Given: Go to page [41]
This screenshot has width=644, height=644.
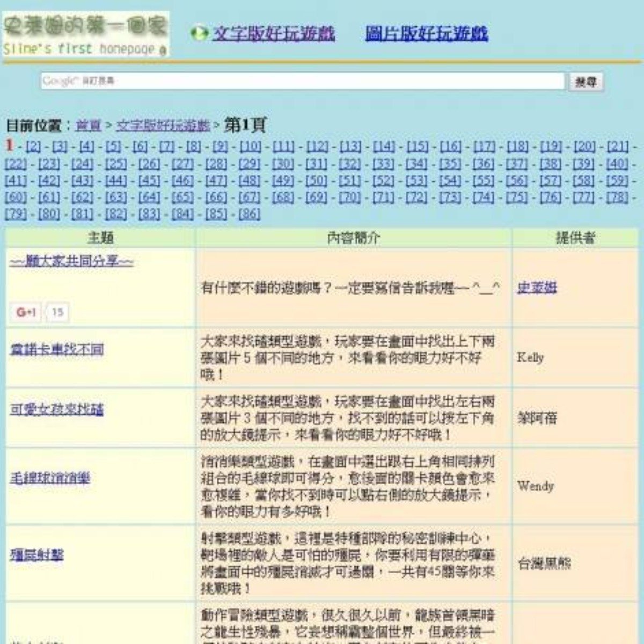Looking at the screenshot, I should tap(16, 181).
